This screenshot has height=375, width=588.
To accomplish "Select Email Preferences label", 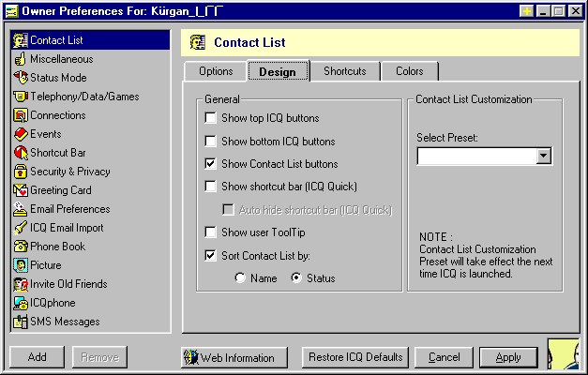I will click(x=70, y=209).
